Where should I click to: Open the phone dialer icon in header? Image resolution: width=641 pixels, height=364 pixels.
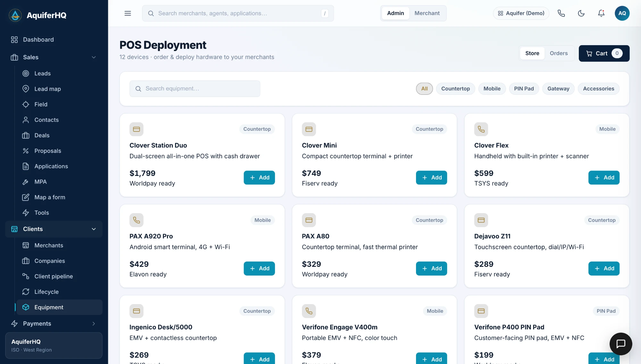pos(561,13)
